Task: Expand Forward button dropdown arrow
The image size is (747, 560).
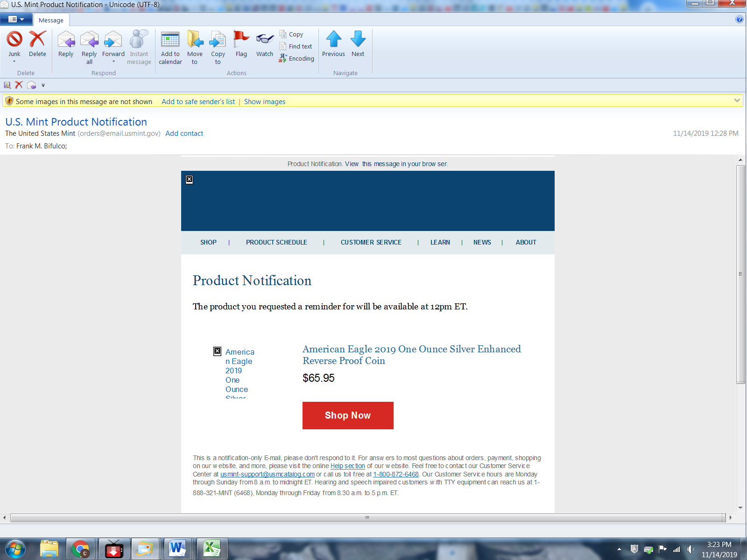Action: (113, 62)
